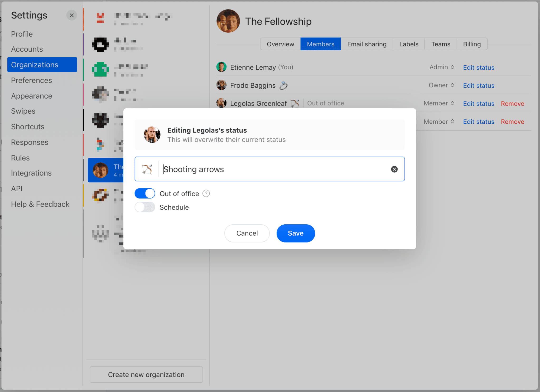The image size is (540, 392).
Task: Enable Schedule for Legolas's status
Action: [x=145, y=207]
